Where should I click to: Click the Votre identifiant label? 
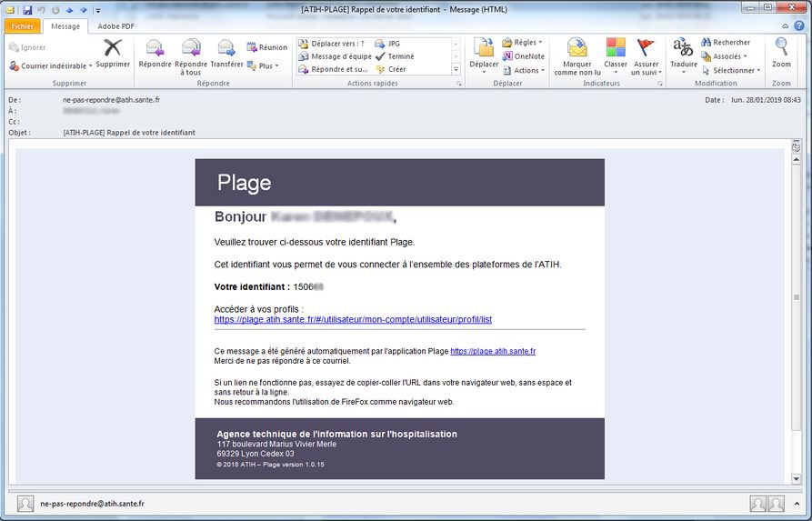click(252, 287)
